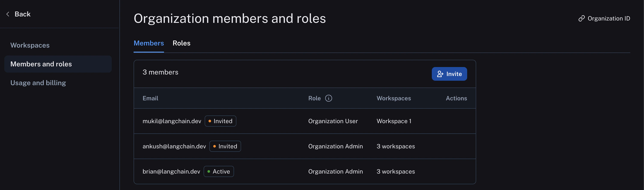Click the Active badge for brian
Viewport: 644px width, 190px height.
pos(219,172)
